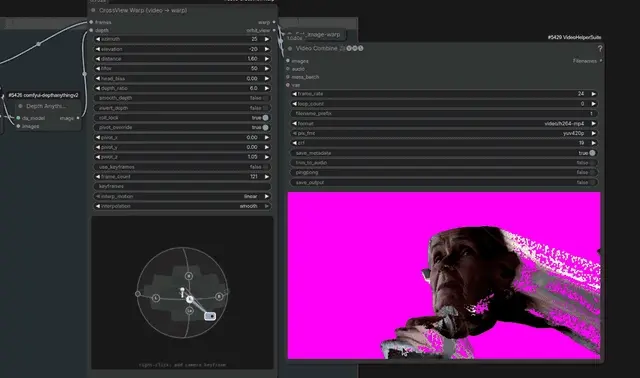
Task: Click the images input socket of Video Combine
Action: coord(288,61)
